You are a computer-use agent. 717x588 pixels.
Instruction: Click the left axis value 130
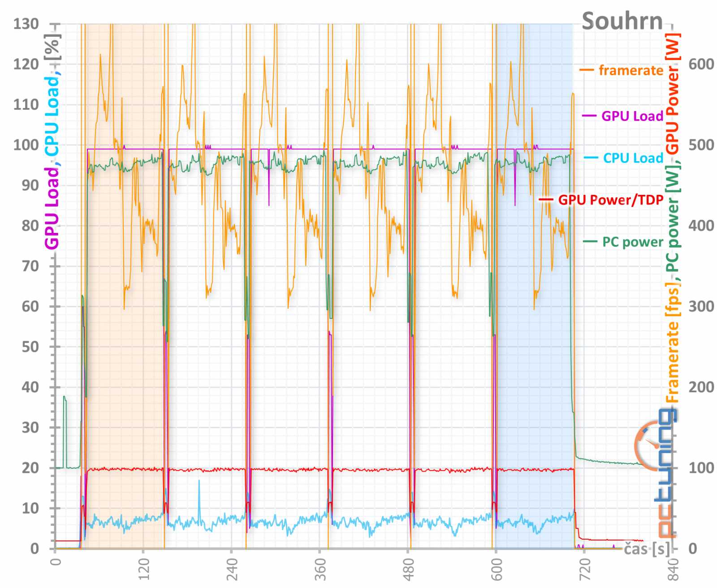[x=26, y=24]
